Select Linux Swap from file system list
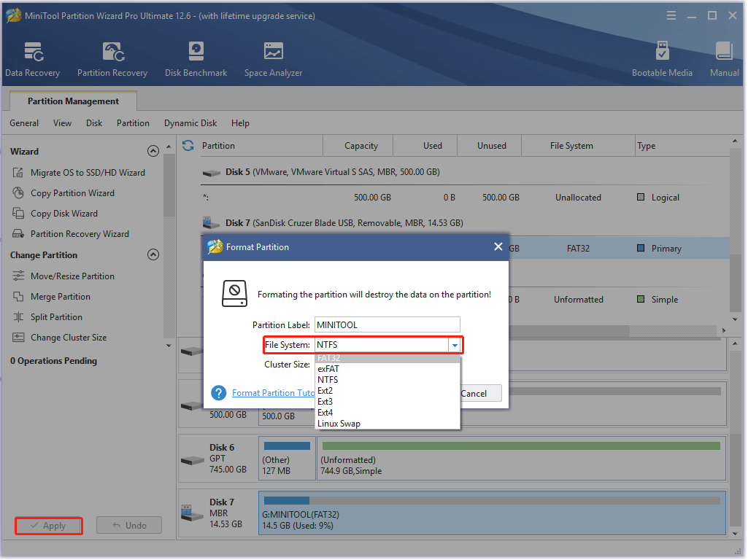 point(388,424)
